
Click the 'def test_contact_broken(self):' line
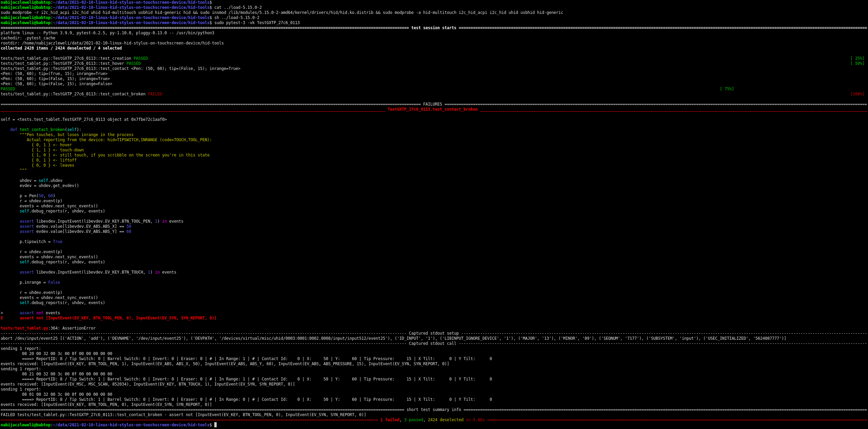click(46, 130)
